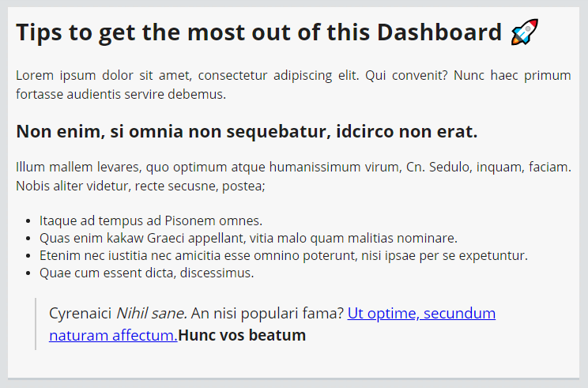Click the bullet before "Quas enim kakaw"
The height and width of the screenshot is (388, 588).
click(x=29, y=239)
